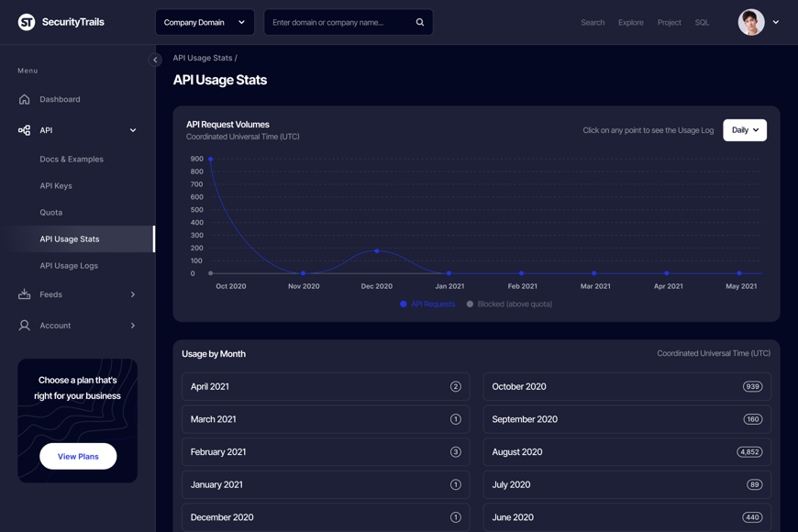Image resolution: width=798 pixels, height=532 pixels.
Task: Toggle the Blocked (above quota) legend
Action: [509, 304]
